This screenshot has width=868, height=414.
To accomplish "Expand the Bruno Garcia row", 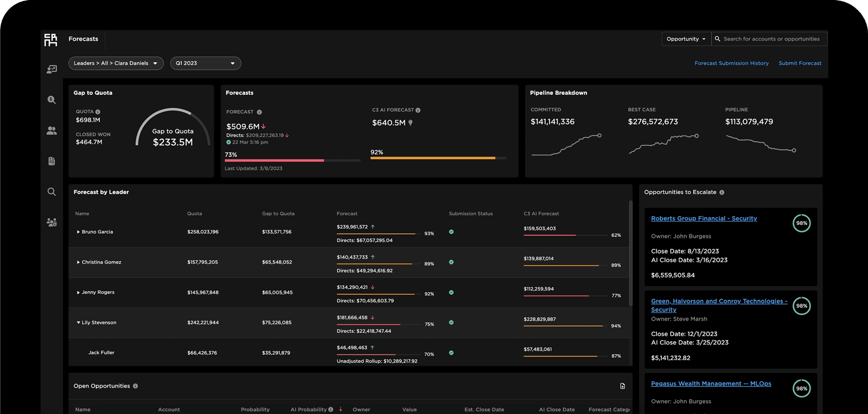I will click(78, 232).
